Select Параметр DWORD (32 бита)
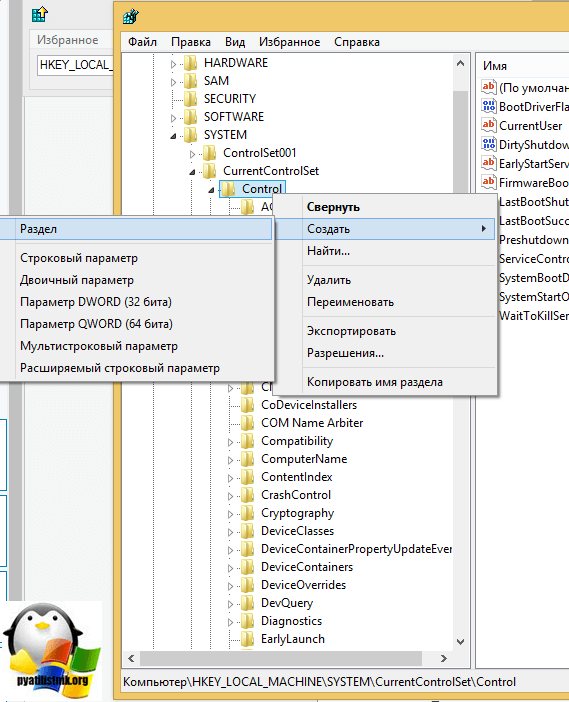The height and width of the screenshot is (702, 569). tap(136, 302)
